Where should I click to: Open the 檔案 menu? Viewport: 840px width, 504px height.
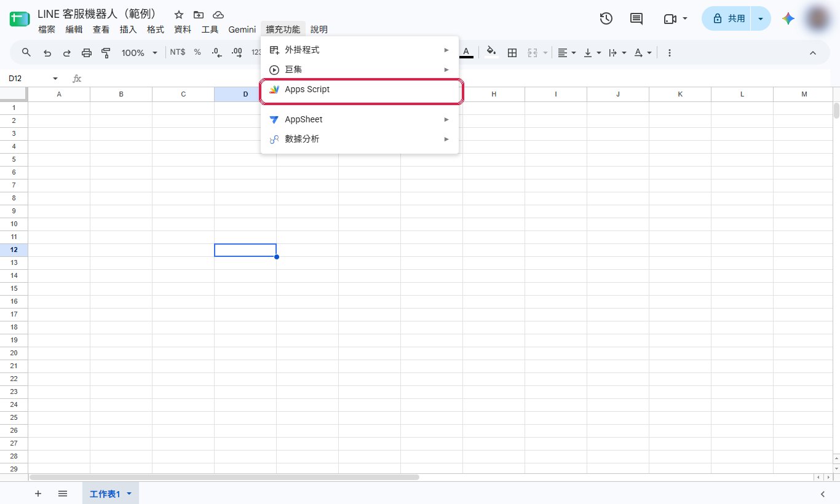[47, 30]
